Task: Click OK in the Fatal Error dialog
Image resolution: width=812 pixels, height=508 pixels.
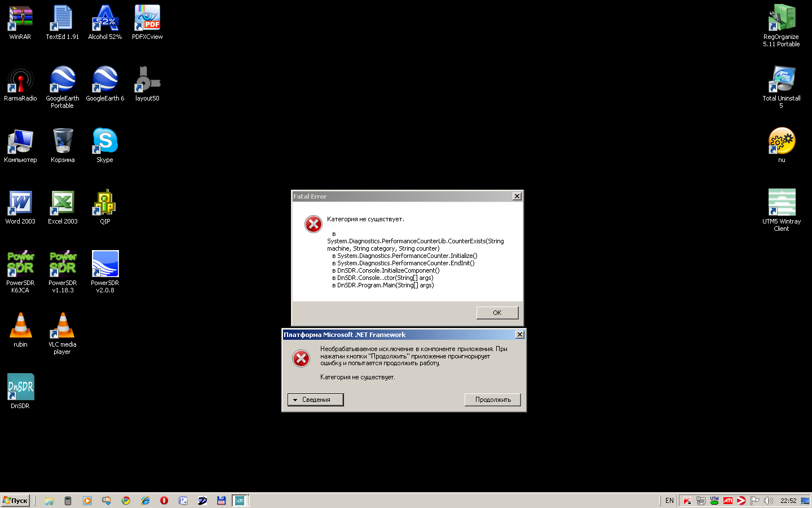Action: click(x=497, y=313)
